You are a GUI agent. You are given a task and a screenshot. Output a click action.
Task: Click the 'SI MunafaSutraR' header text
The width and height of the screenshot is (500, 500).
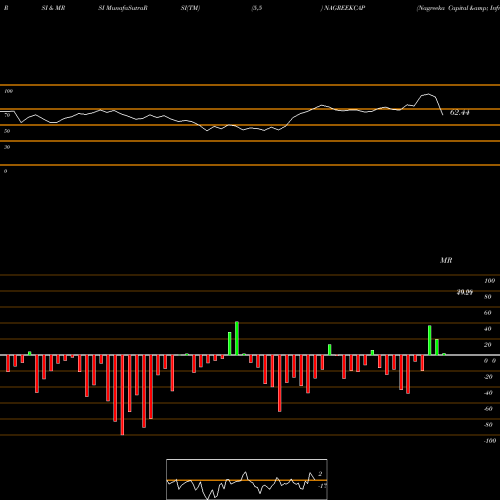pos(123,8)
